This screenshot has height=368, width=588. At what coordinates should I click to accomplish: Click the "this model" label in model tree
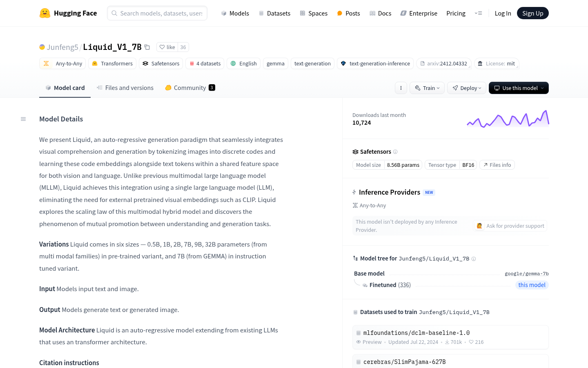click(532, 285)
